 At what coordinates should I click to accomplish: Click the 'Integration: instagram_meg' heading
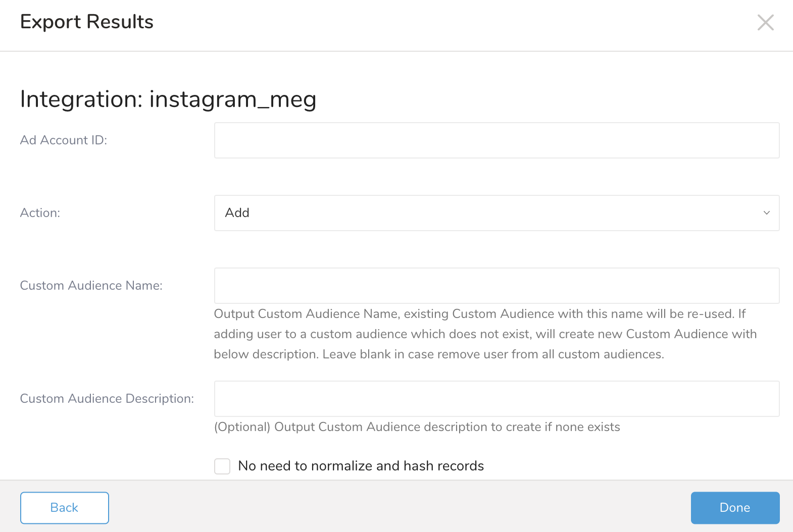click(168, 99)
